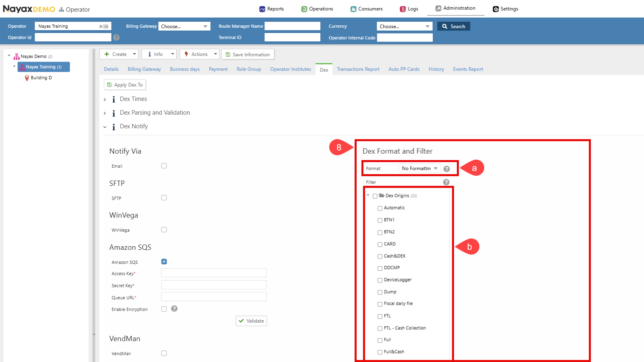Switch to the Details tab
Screen dimensions: 644x362
tap(111, 69)
